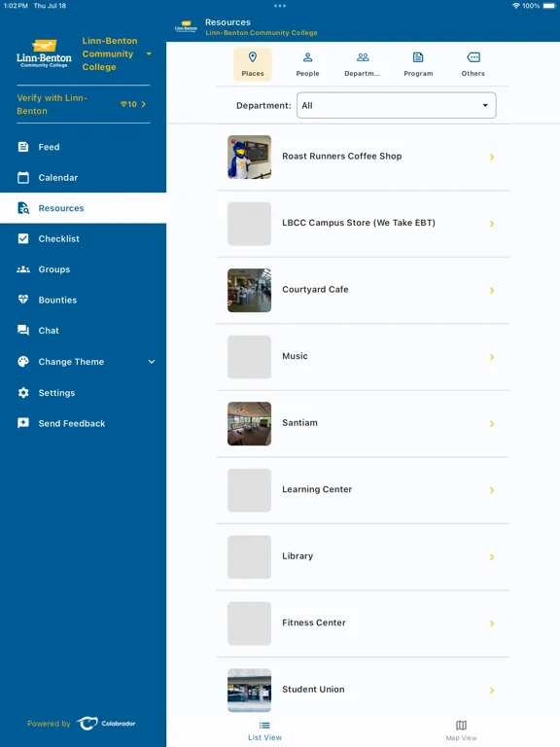Click the 10 bounty points indicator
The image size is (560, 747).
click(x=128, y=104)
